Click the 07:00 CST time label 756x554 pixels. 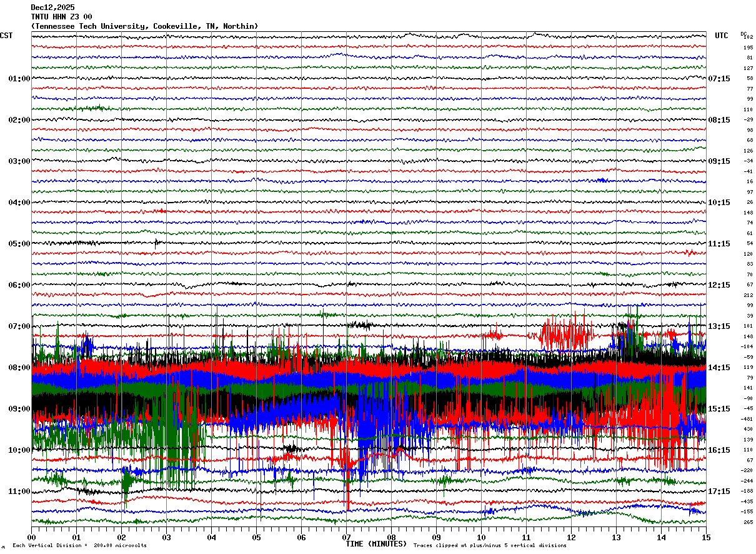[x=19, y=326]
